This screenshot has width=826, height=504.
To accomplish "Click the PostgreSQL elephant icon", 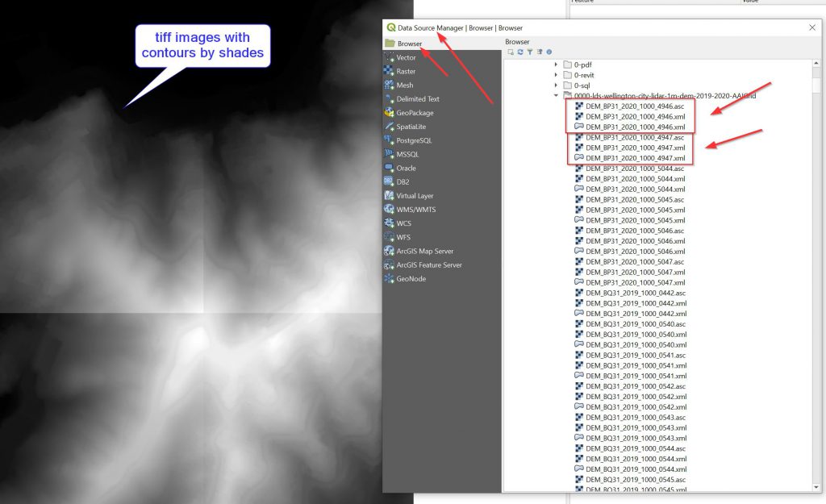I will 390,140.
